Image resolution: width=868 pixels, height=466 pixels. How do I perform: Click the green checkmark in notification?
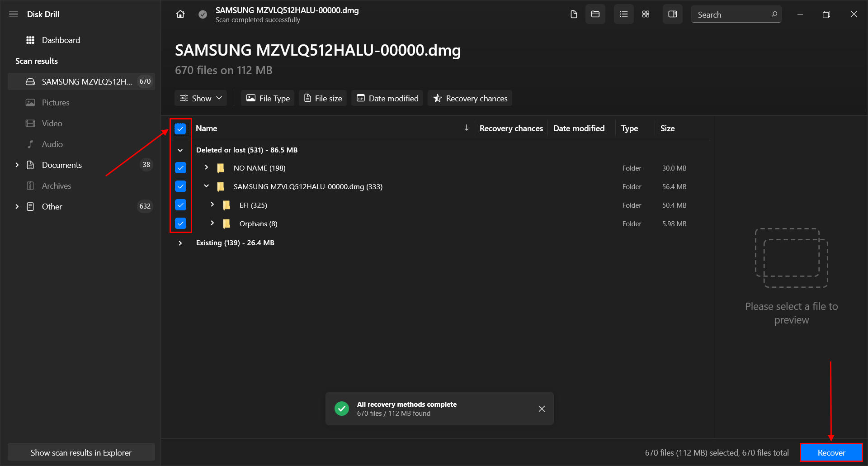point(342,409)
